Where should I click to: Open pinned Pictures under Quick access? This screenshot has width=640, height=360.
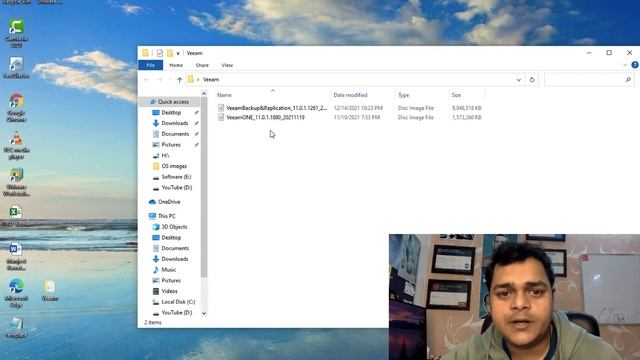(x=171, y=145)
